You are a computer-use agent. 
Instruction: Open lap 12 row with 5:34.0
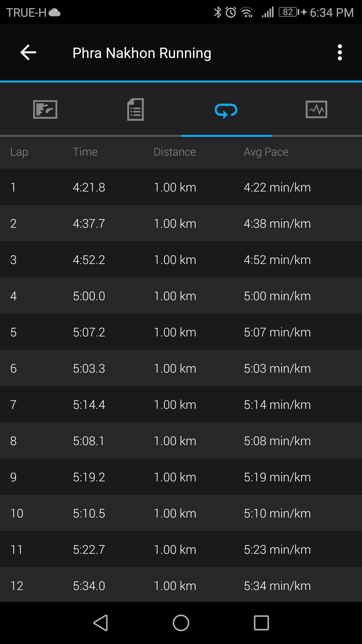click(181, 585)
